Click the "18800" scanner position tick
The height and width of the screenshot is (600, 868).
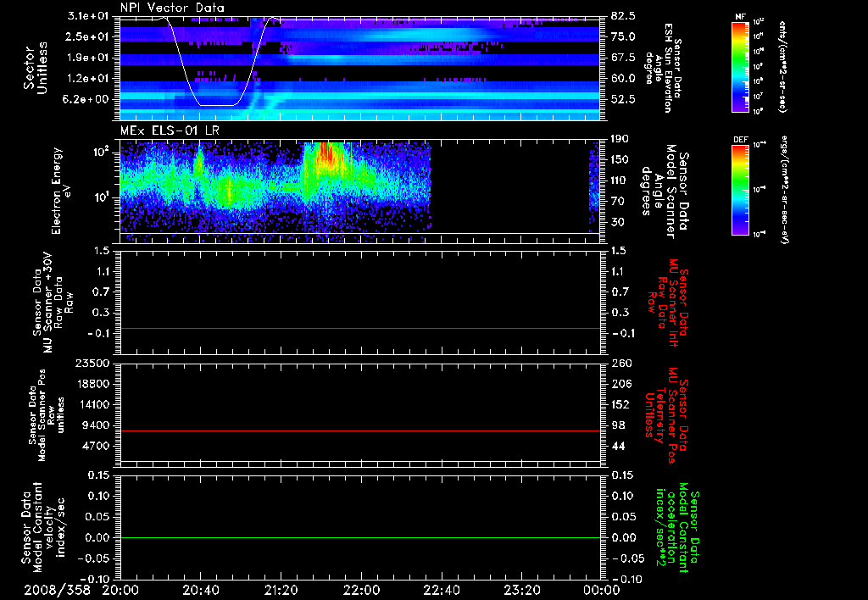pos(93,384)
